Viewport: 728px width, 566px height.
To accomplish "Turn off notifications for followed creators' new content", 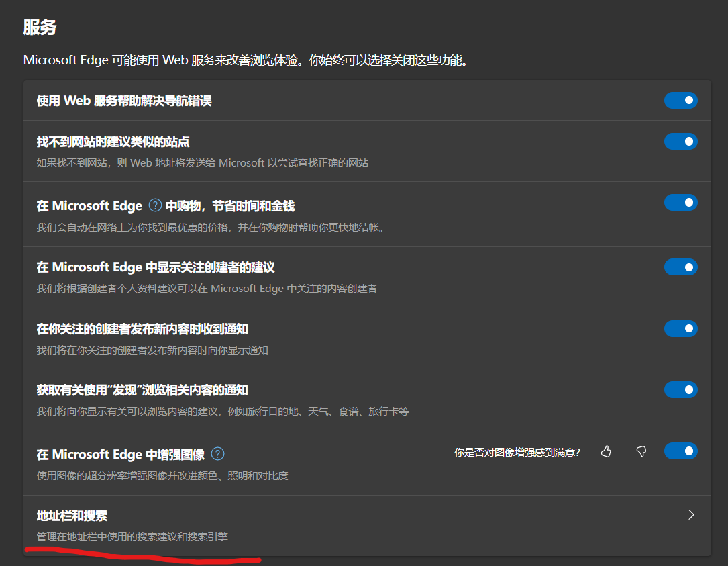I will coord(681,328).
